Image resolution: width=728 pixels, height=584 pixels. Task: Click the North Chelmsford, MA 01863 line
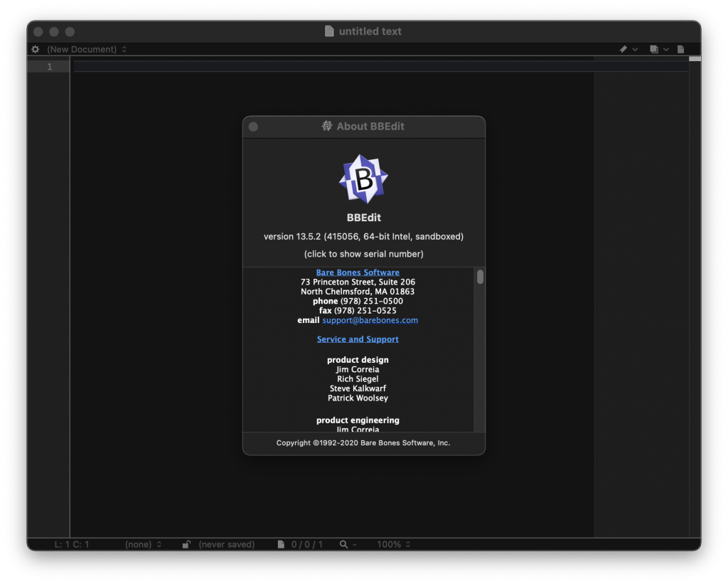click(x=358, y=292)
